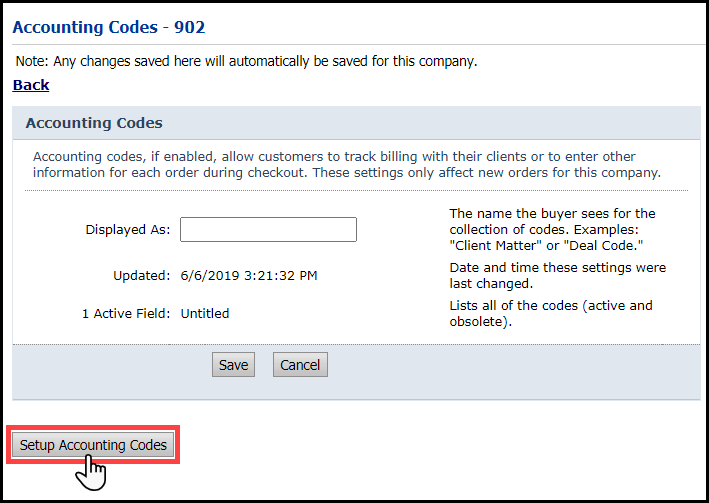Click the accounting codes description paragraph
The width and height of the screenshot is (709, 503).
pyautogui.click(x=347, y=165)
